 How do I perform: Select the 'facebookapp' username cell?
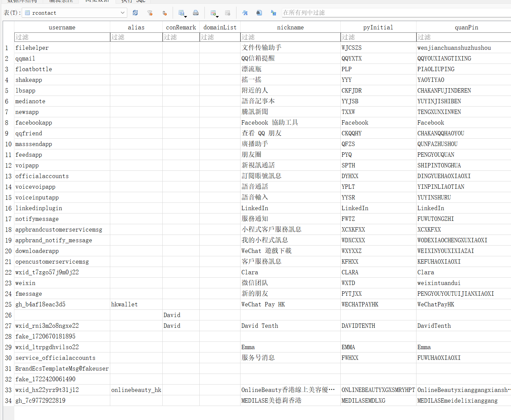click(62, 123)
